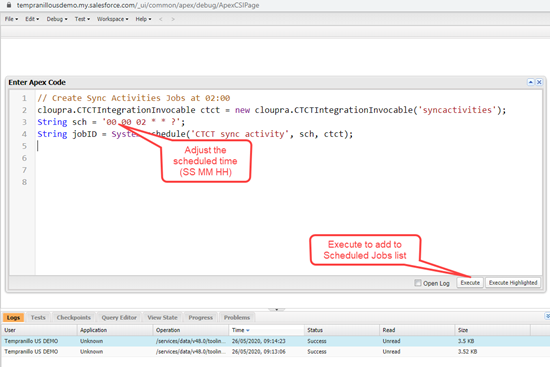
Task: Select the log entry at 09:13:06
Action: point(275,352)
